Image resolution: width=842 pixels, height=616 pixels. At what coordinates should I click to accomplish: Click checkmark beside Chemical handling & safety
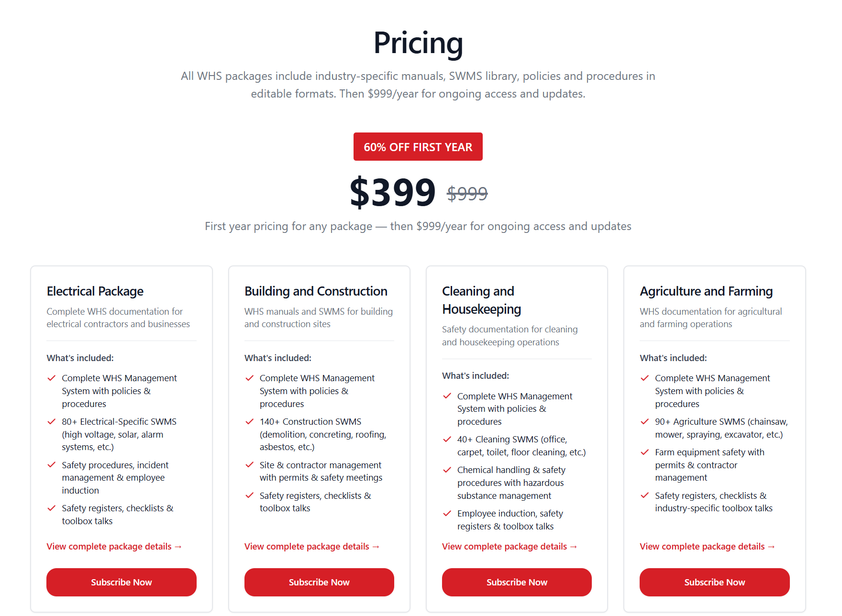[447, 470]
